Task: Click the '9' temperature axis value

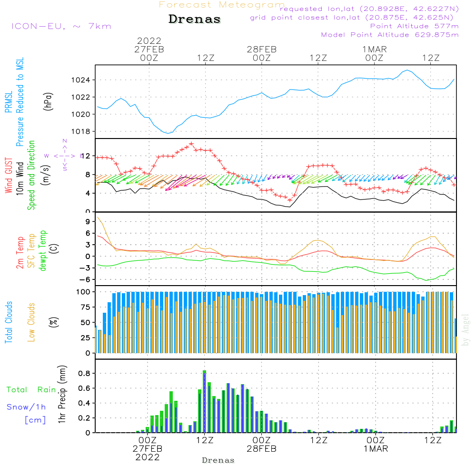Action: tap(88, 222)
